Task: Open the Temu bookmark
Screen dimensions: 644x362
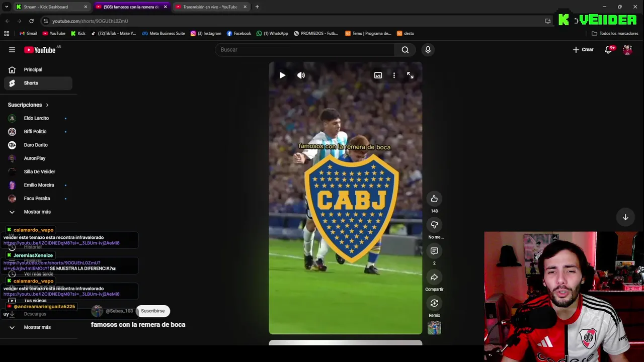Action: 368,34
